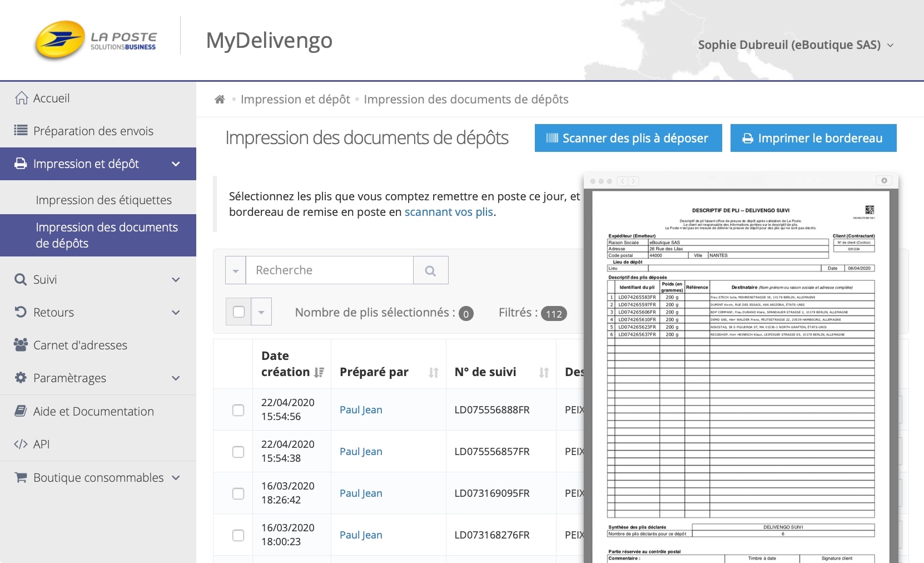Expand the Retours submenu chevron

tap(176, 313)
